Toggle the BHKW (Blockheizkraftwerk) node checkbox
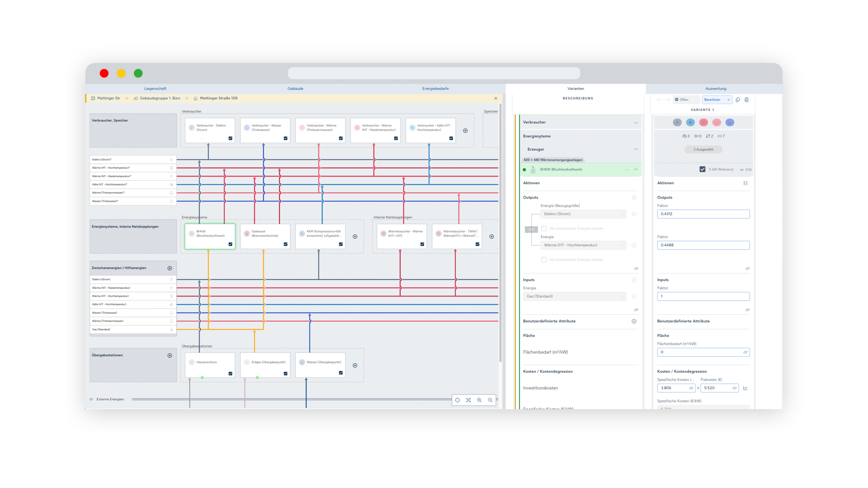This screenshot has height=488, width=868. (231, 244)
